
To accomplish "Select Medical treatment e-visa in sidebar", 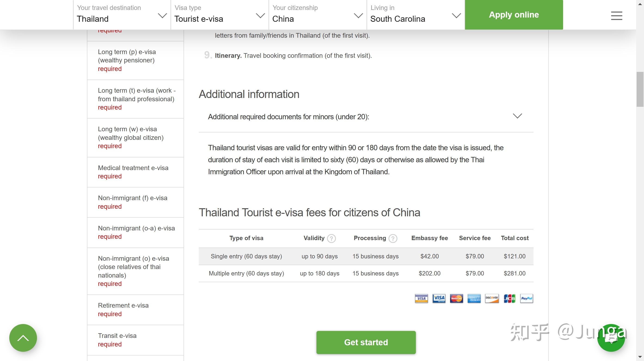I will (x=135, y=172).
